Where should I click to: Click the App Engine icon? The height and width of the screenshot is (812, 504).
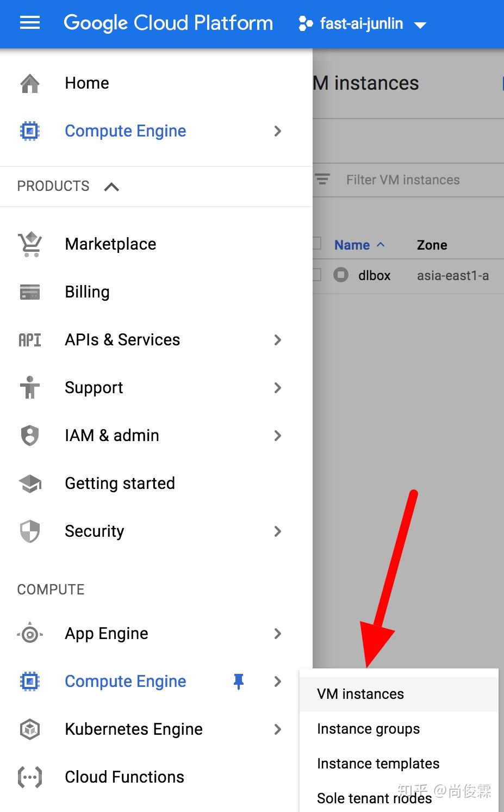pos(30,634)
